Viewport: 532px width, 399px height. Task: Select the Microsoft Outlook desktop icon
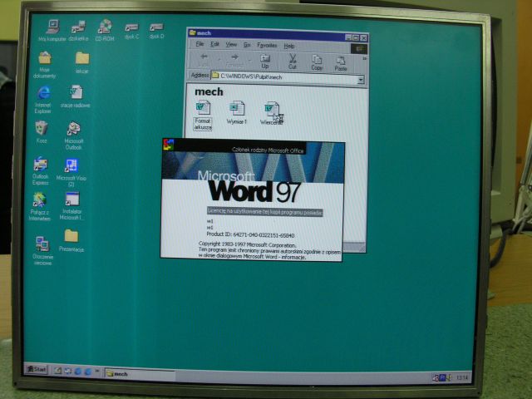click(74, 135)
